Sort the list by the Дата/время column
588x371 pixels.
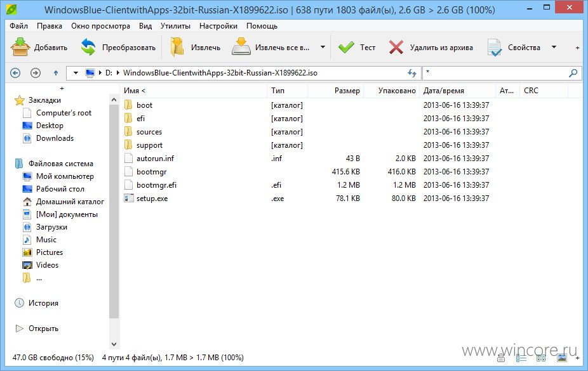[457, 91]
